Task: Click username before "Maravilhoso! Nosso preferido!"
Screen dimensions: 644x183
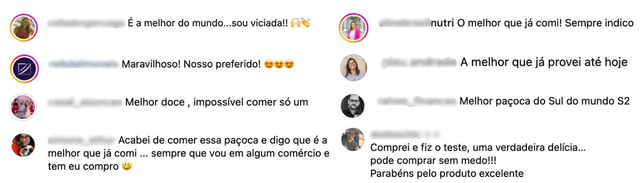Action: (84, 64)
